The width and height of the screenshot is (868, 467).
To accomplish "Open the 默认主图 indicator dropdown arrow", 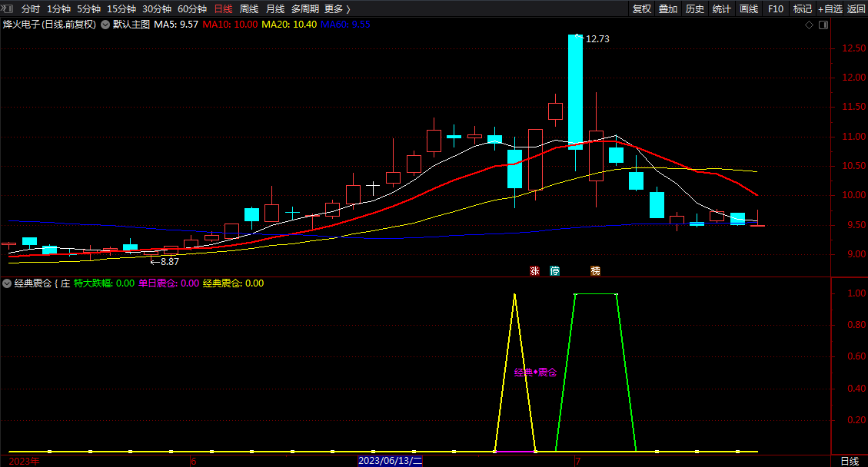I will (105, 25).
